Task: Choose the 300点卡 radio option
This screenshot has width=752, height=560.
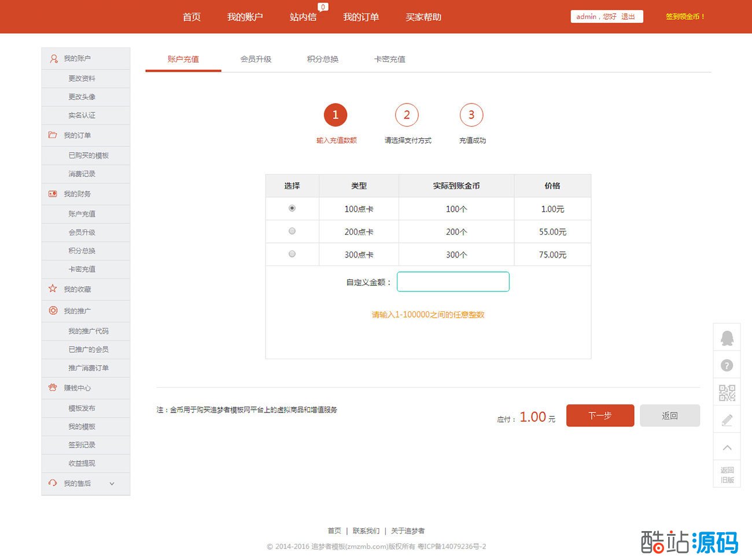Action: pyautogui.click(x=292, y=254)
